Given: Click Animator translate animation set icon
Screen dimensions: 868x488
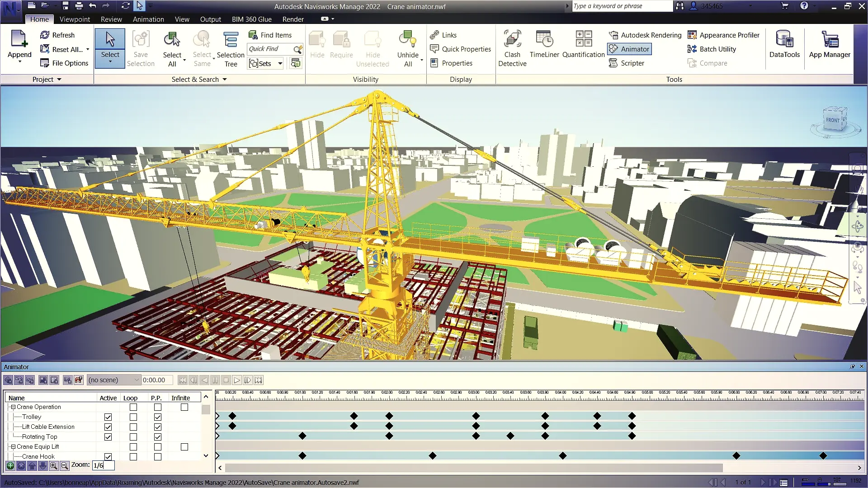Looking at the screenshot, I should coord(8,380).
